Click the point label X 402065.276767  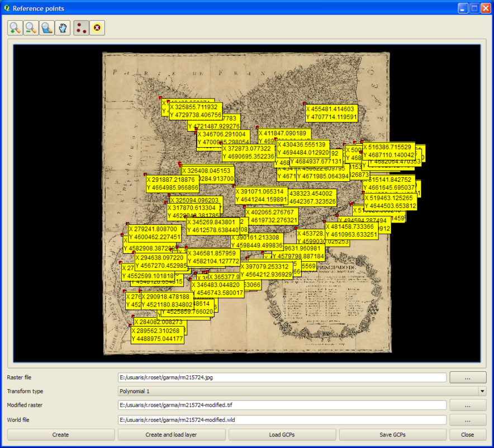pos(272,216)
